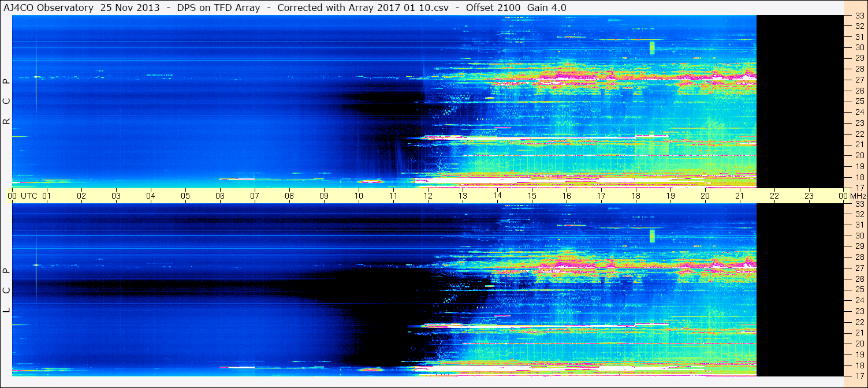Select the 14 hour mark on UTC axis

497,196
